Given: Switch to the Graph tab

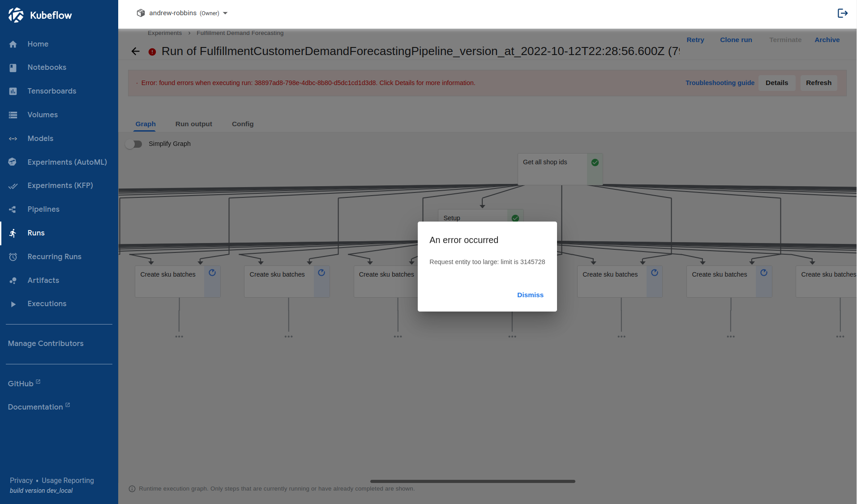Looking at the screenshot, I should (x=146, y=124).
